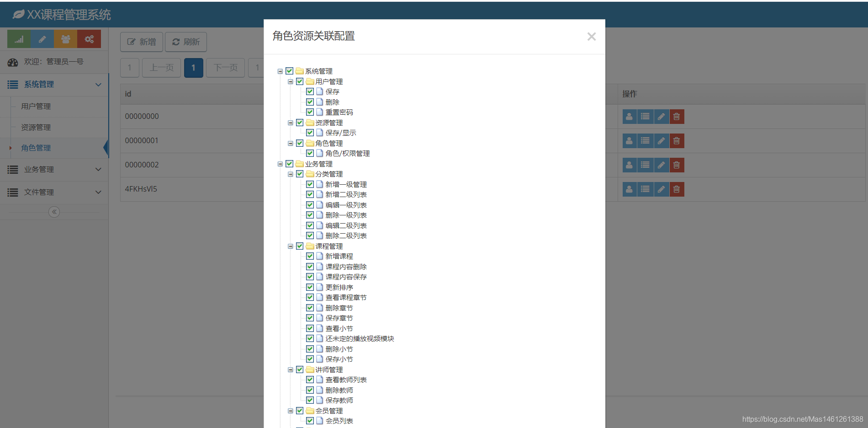Click the list icon in row 00000001
This screenshot has width=868, height=428.
tap(645, 141)
